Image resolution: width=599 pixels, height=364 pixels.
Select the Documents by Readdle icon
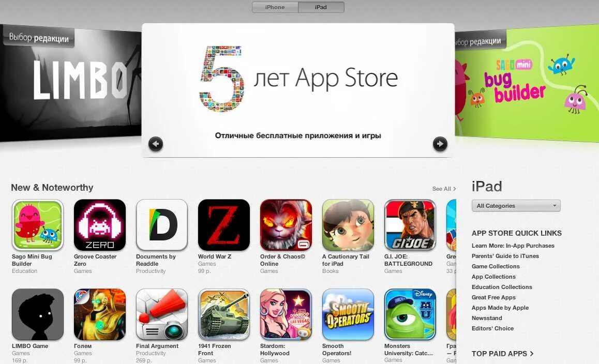click(162, 225)
